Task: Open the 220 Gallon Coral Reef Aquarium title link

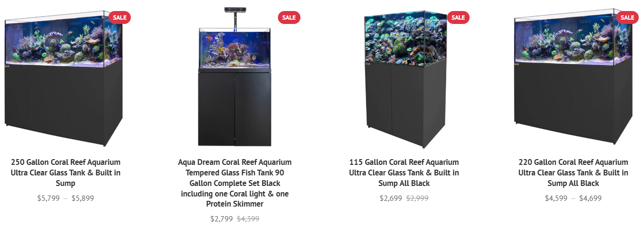Action: [573, 173]
